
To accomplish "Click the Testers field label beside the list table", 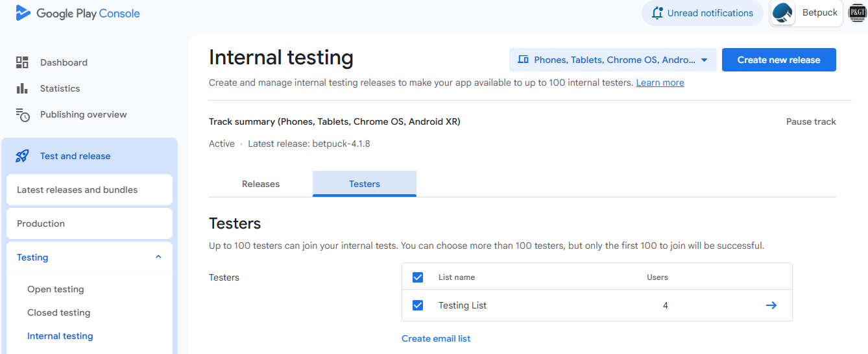I will 224,277.
